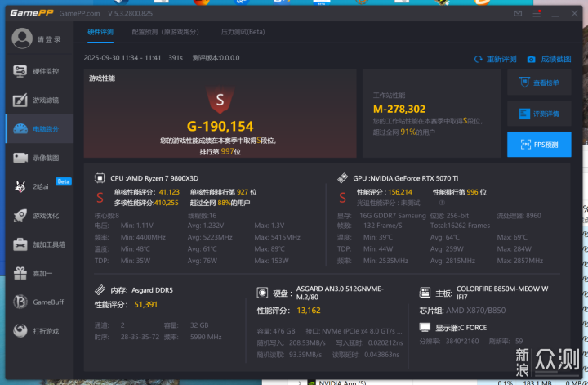Click the disk score 13,162
The image size is (588, 385).
coord(309,311)
